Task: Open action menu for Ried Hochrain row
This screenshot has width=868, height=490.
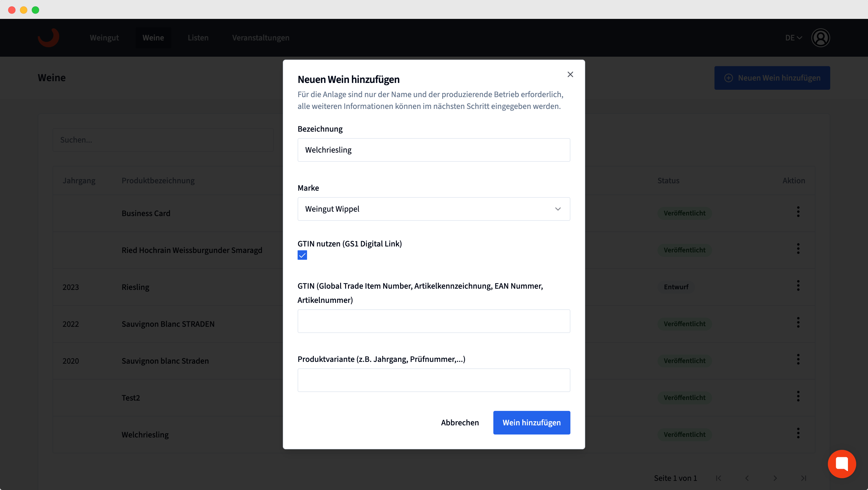Action: [x=798, y=249]
